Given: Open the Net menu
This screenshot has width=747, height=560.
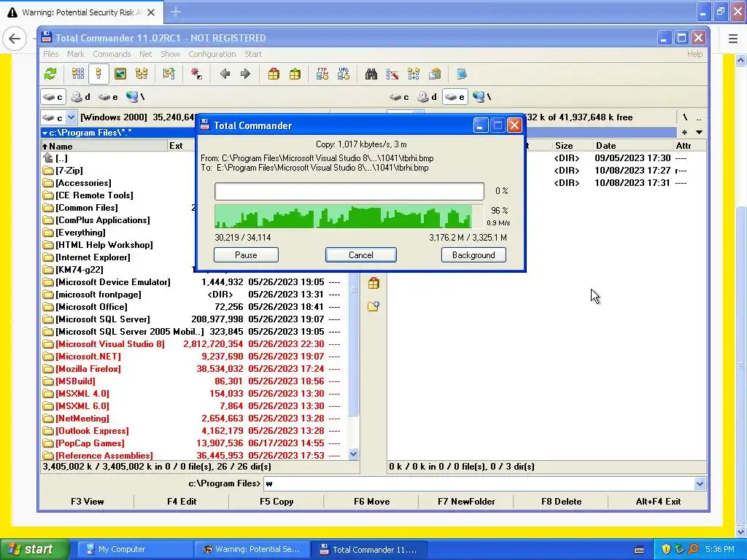Looking at the screenshot, I should [145, 54].
